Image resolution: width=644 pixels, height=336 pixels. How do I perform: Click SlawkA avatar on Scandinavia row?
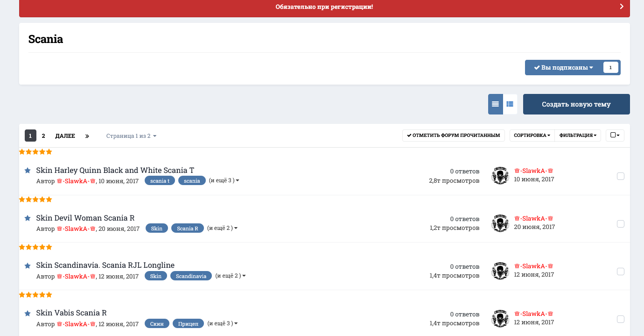pyautogui.click(x=500, y=271)
